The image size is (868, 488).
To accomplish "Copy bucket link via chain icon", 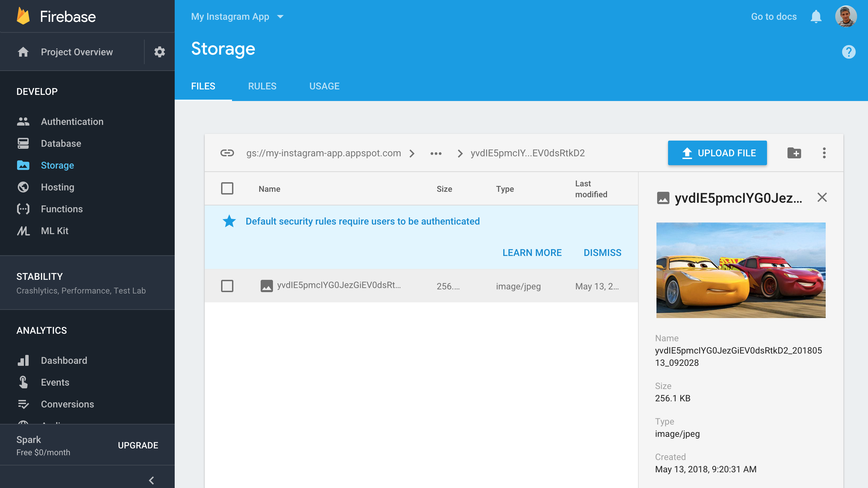I will pos(227,153).
